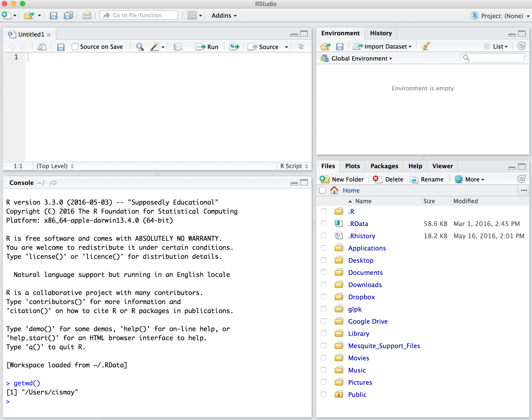Clear workspace with the broom icon
The height and width of the screenshot is (420, 532).
click(425, 46)
